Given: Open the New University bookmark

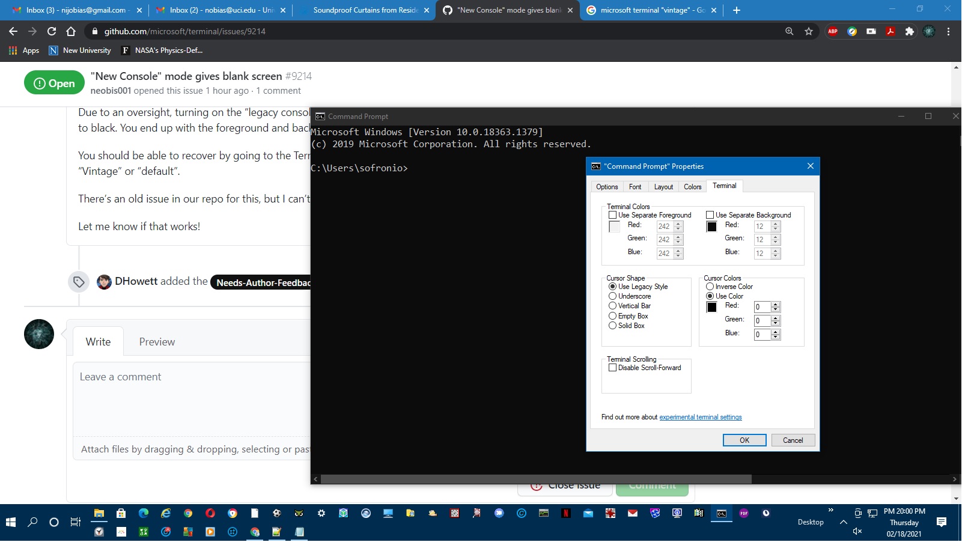Looking at the screenshot, I should click(x=80, y=50).
